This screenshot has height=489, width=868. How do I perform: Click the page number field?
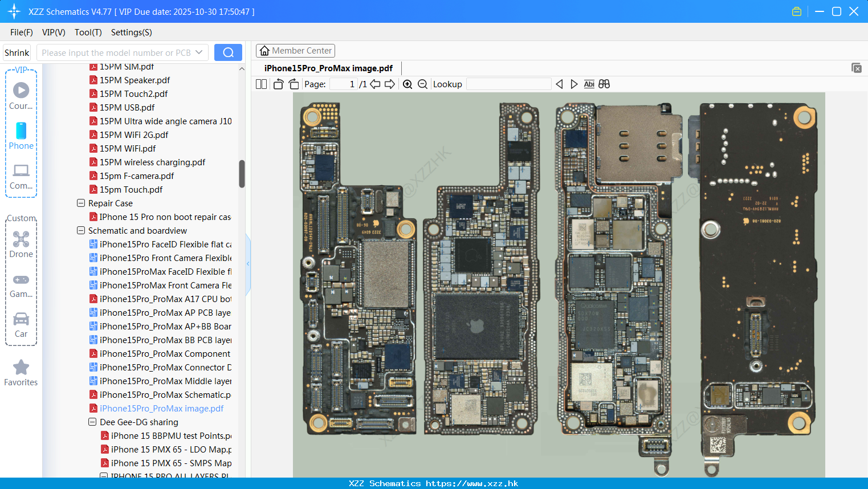pos(344,84)
